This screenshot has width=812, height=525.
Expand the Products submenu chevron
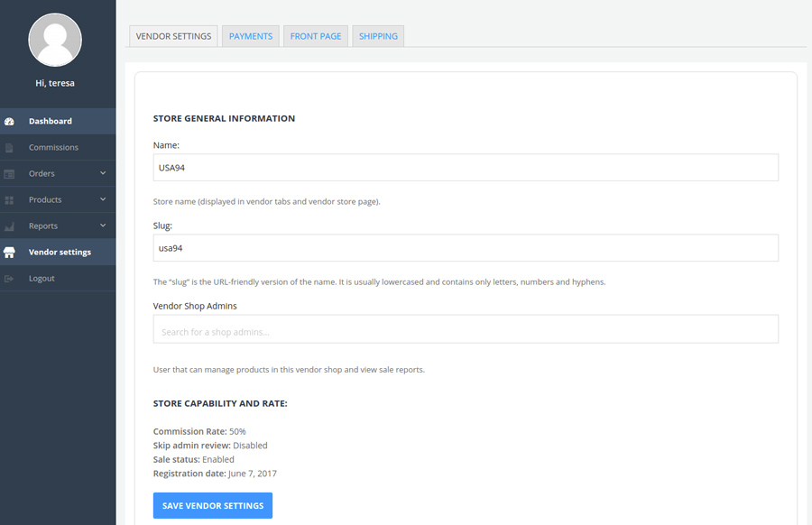103,199
